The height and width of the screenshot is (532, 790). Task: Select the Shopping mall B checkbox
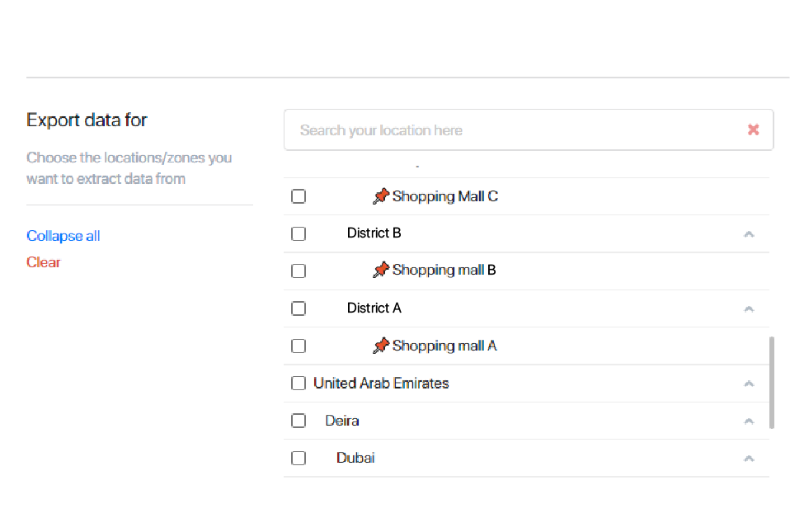pos(299,271)
